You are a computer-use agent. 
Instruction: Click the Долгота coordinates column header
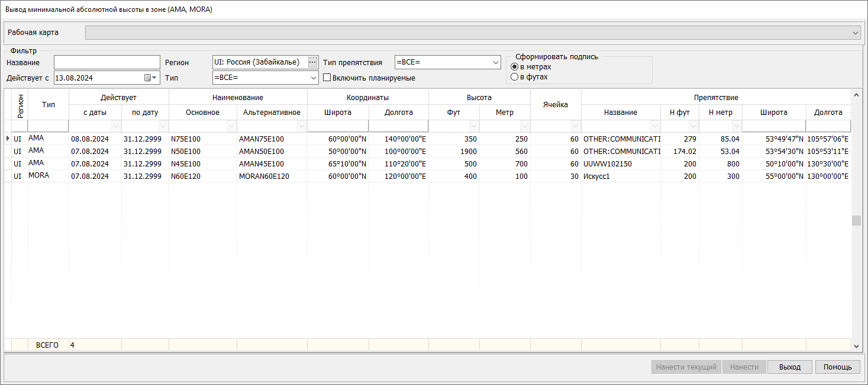(398, 113)
